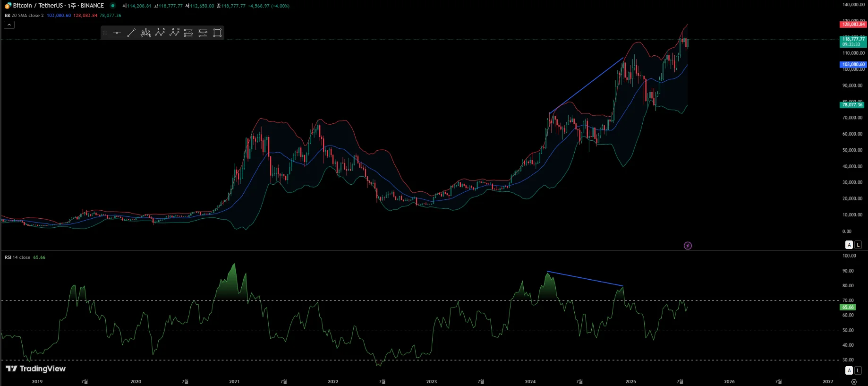Select the head and shoulders pattern tool
Screen dimensions: 868x386
[145, 33]
